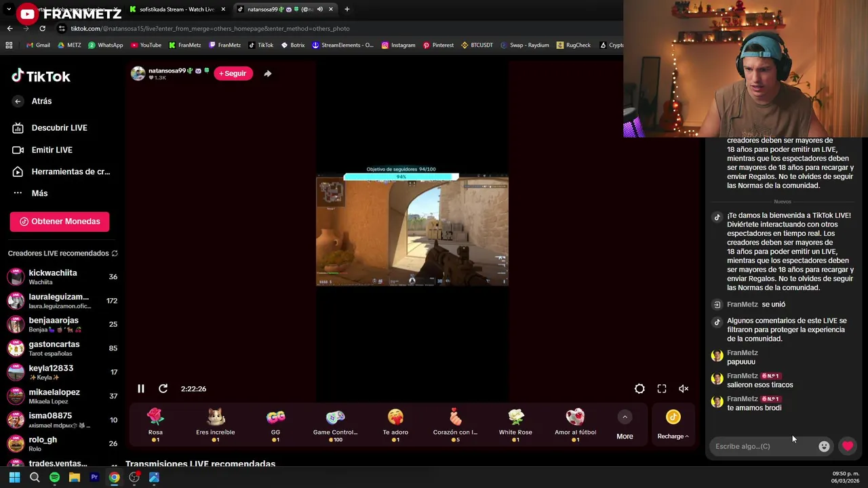This screenshot has height=488, width=868.
Task: Open the WhatsApp bookmark
Action: (105, 45)
